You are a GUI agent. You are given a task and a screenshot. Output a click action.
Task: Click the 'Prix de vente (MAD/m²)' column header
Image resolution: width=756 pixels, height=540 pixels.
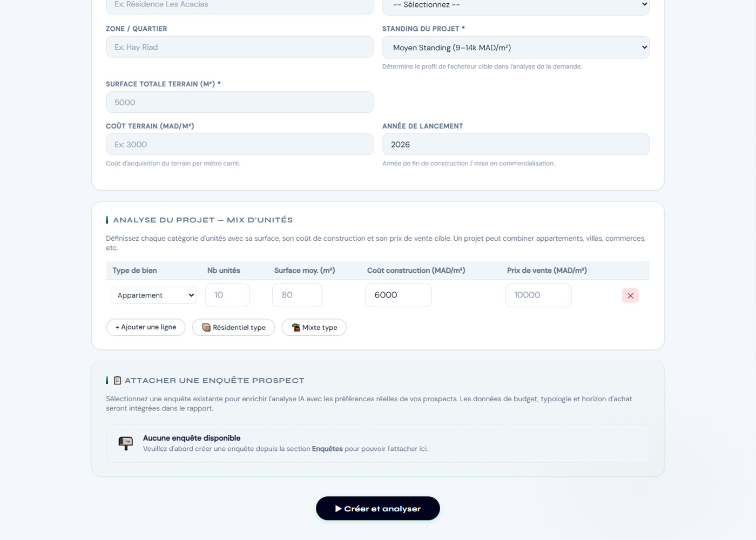[547, 271]
